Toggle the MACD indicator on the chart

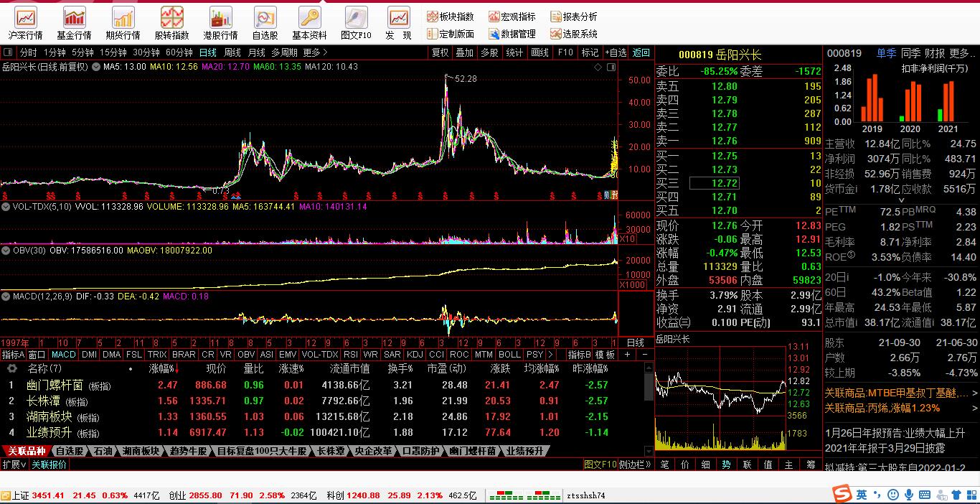(x=63, y=355)
